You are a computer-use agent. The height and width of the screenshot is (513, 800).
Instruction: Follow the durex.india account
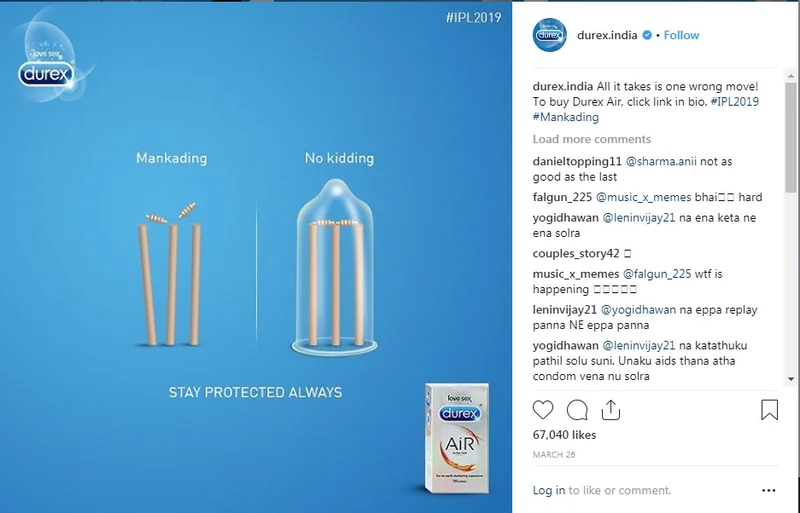click(x=681, y=35)
